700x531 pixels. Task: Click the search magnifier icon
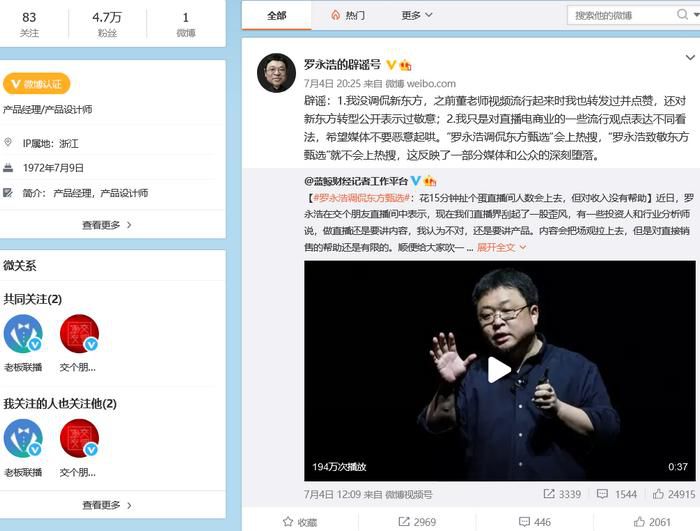pos(682,15)
